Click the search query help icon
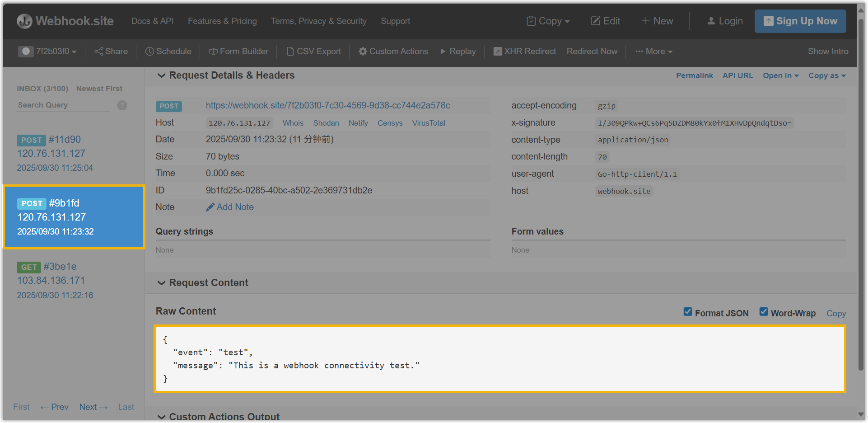 122,105
